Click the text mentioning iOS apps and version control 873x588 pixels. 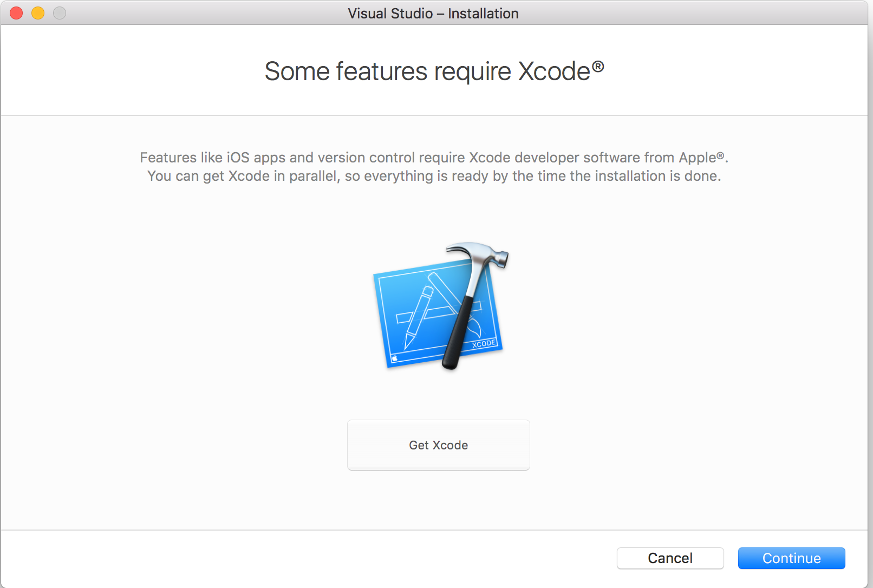[434, 158]
